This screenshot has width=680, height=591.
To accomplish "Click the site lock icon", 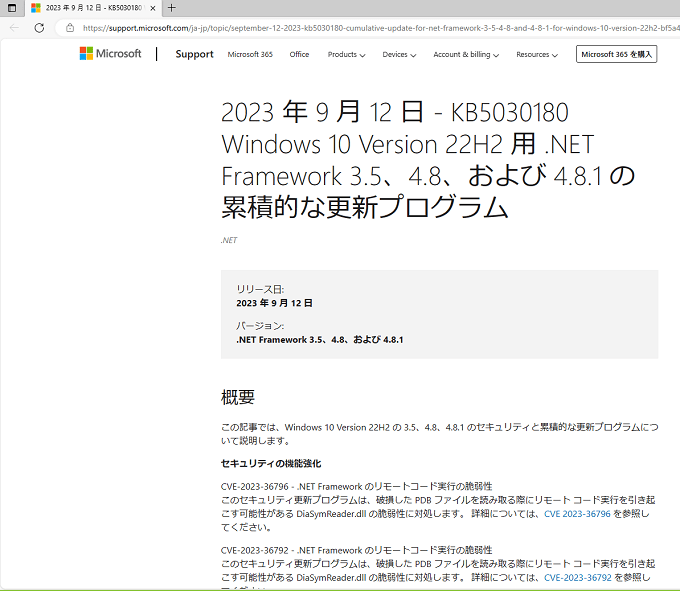I will [70, 28].
